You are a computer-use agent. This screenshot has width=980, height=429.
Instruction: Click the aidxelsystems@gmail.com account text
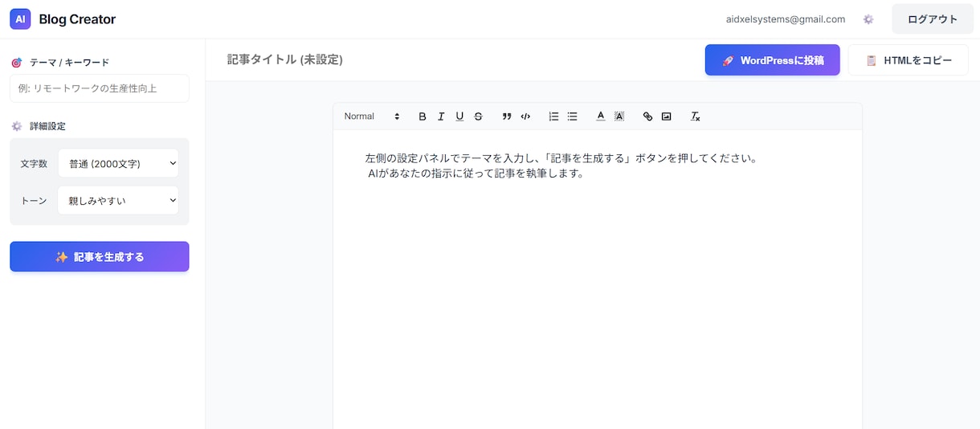click(785, 19)
